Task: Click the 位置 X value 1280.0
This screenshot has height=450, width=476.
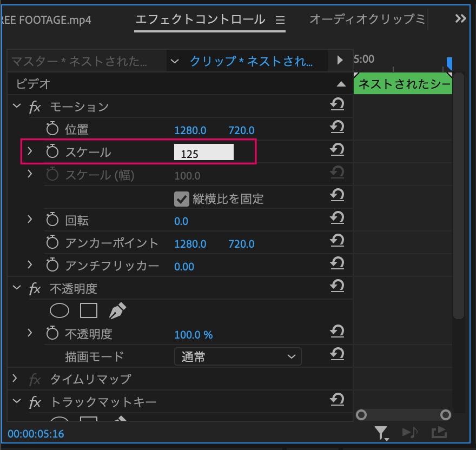Action: click(x=190, y=130)
